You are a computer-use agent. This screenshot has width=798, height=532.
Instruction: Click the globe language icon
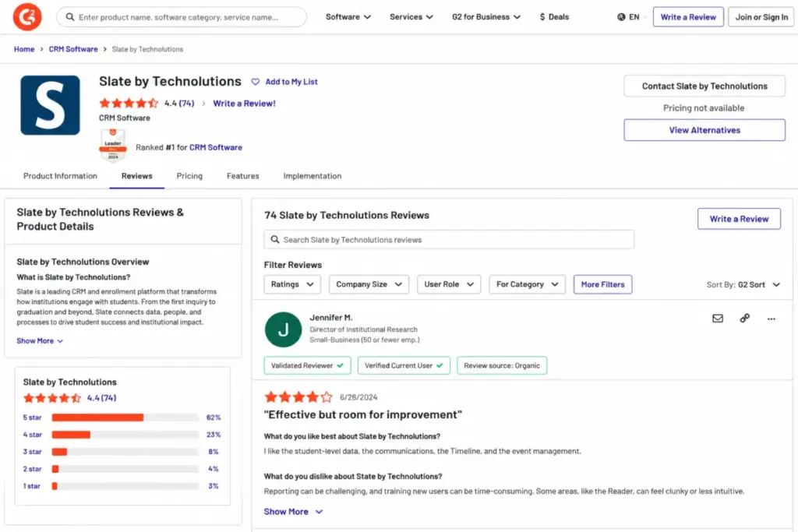pos(621,17)
